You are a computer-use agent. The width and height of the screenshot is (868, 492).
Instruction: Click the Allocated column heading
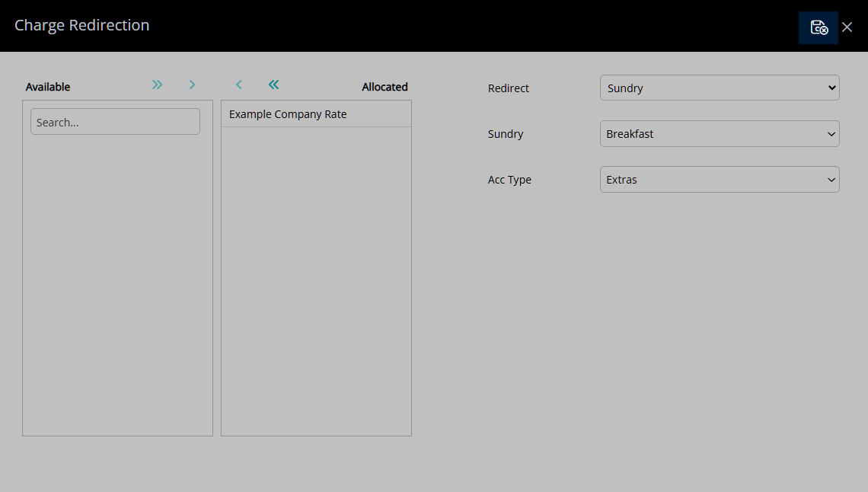coord(385,87)
